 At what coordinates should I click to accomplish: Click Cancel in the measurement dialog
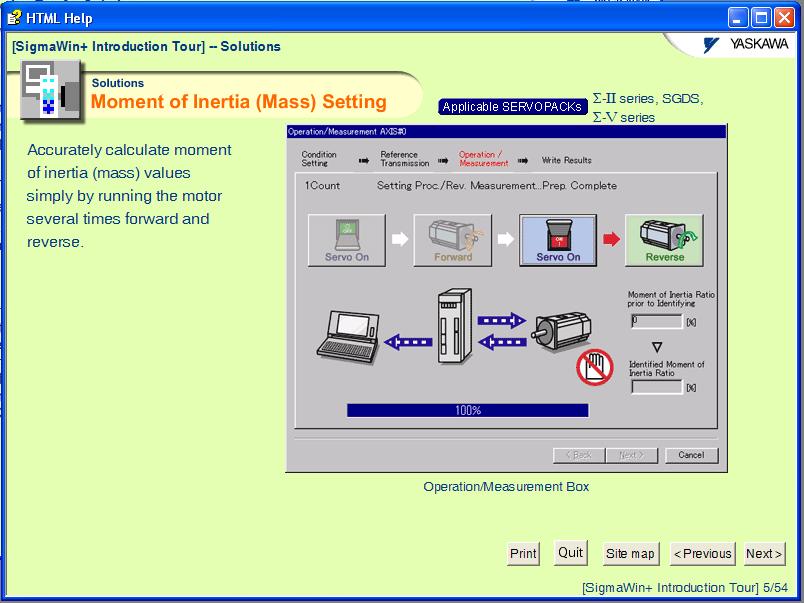[691, 455]
